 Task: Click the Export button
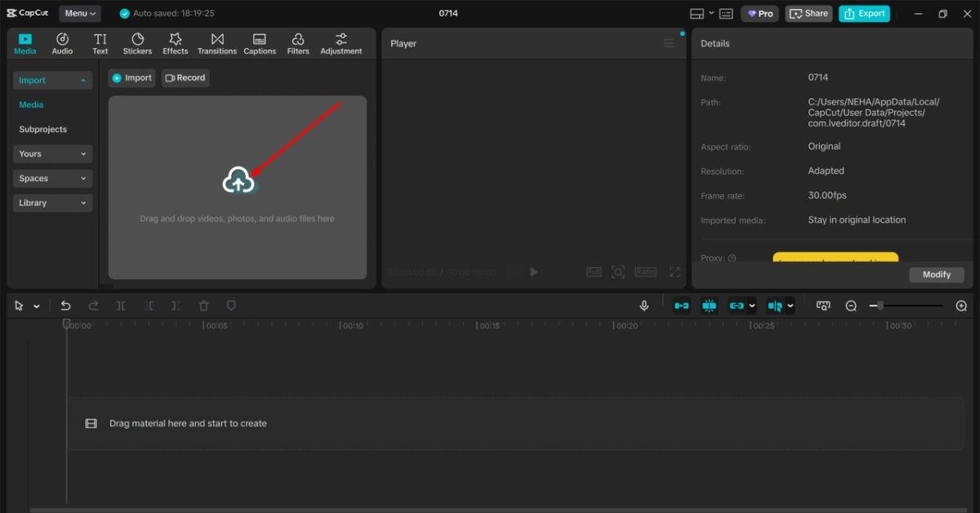pos(864,13)
